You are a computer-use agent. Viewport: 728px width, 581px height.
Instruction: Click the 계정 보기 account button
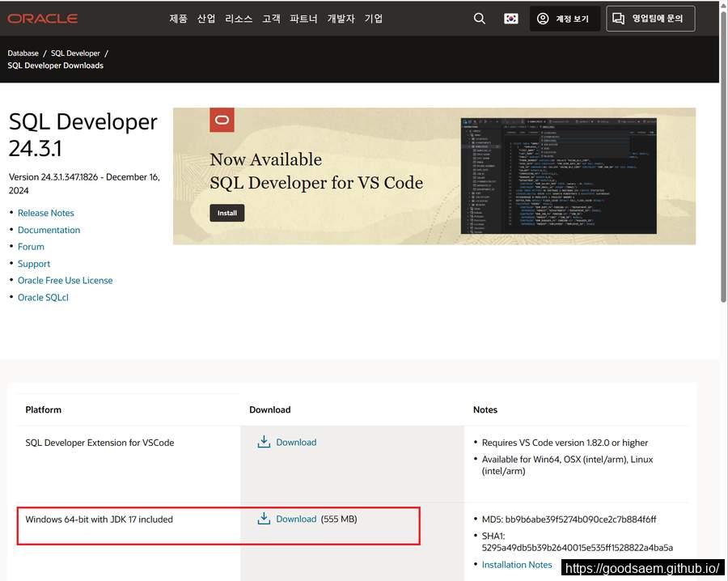(564, 19)
